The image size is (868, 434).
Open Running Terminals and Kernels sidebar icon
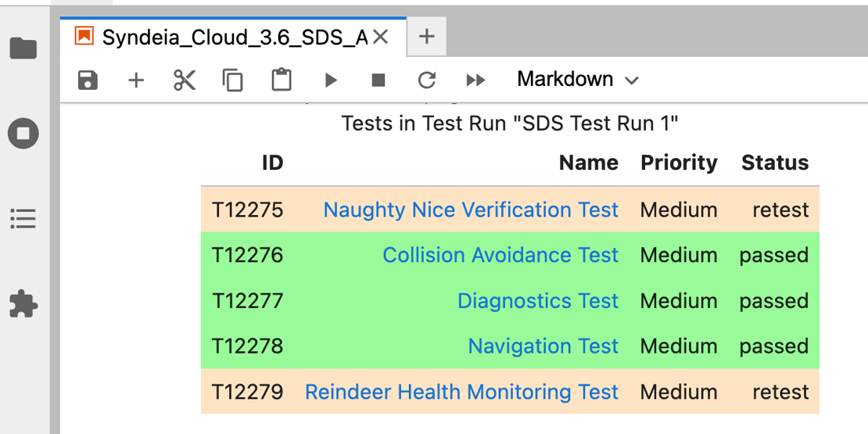(x=23, y=134)
